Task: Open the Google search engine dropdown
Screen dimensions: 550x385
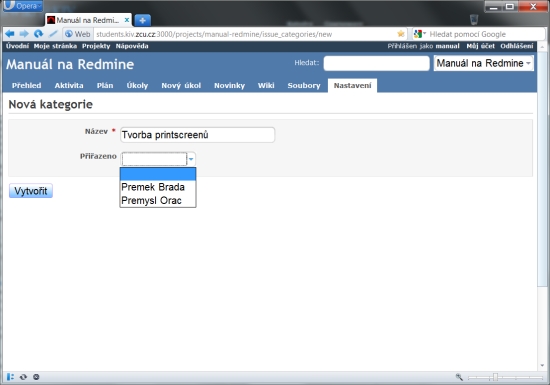Action: click(x=420, y=34)
